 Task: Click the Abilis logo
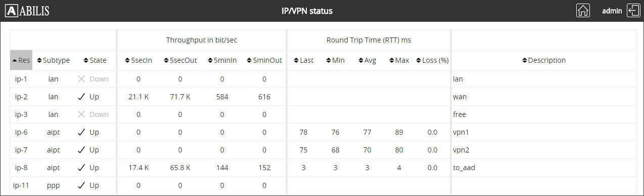click(27, 11)
